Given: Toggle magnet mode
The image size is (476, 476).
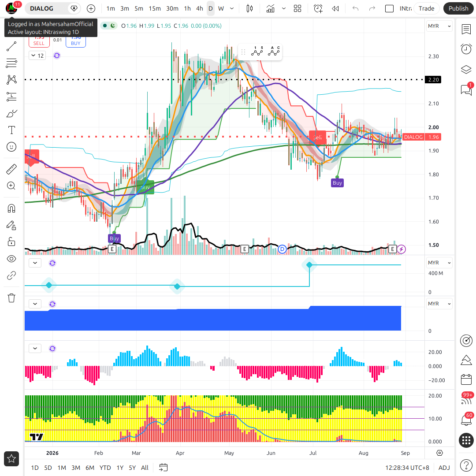Looking at the screenshot, I should (11, 208).
